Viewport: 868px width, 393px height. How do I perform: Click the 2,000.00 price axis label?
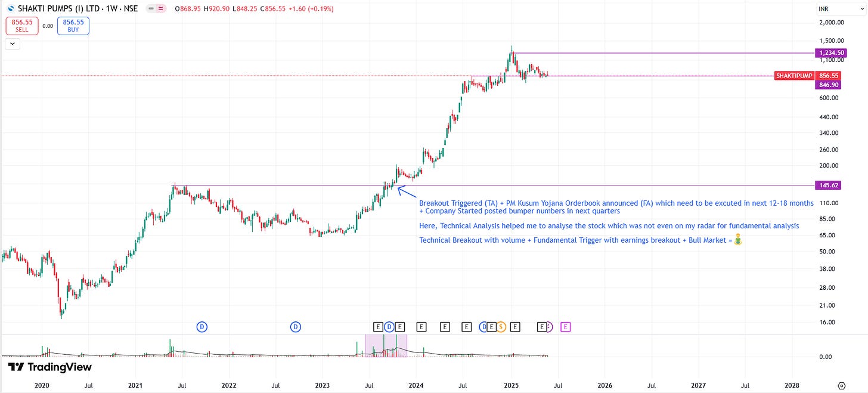[x=832, y=23]
